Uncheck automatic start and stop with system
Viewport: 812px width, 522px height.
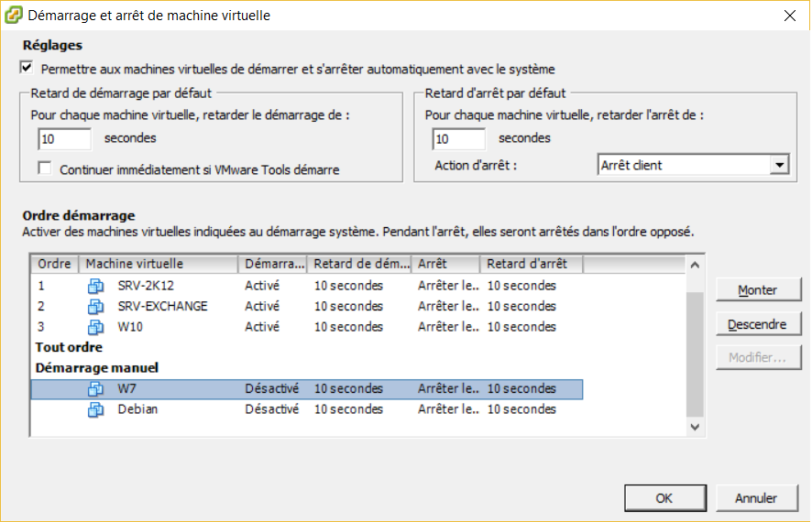coord(27,68)
